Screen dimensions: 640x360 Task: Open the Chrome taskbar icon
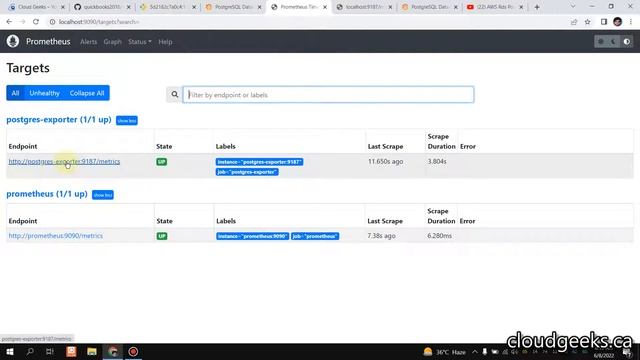(x=113, y=351)
